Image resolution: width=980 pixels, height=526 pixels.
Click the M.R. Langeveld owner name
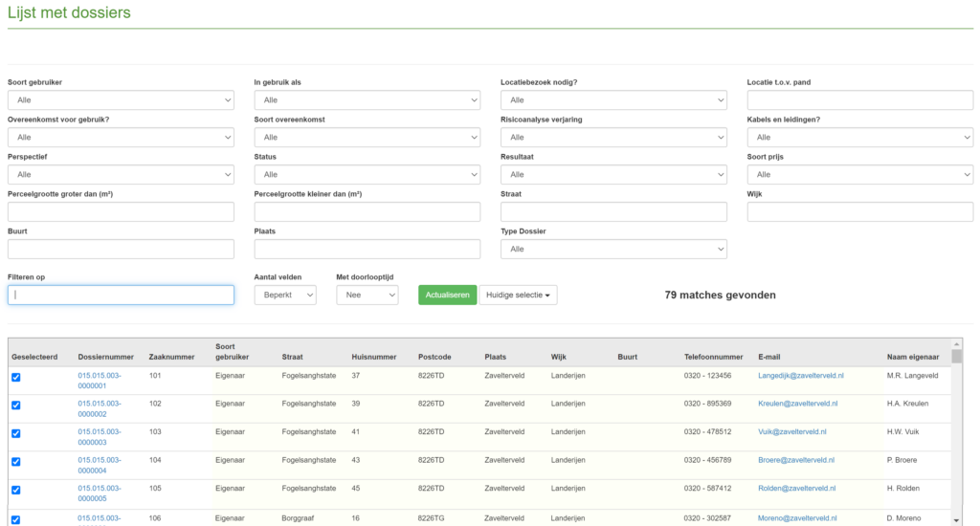(x=912, y=376)
